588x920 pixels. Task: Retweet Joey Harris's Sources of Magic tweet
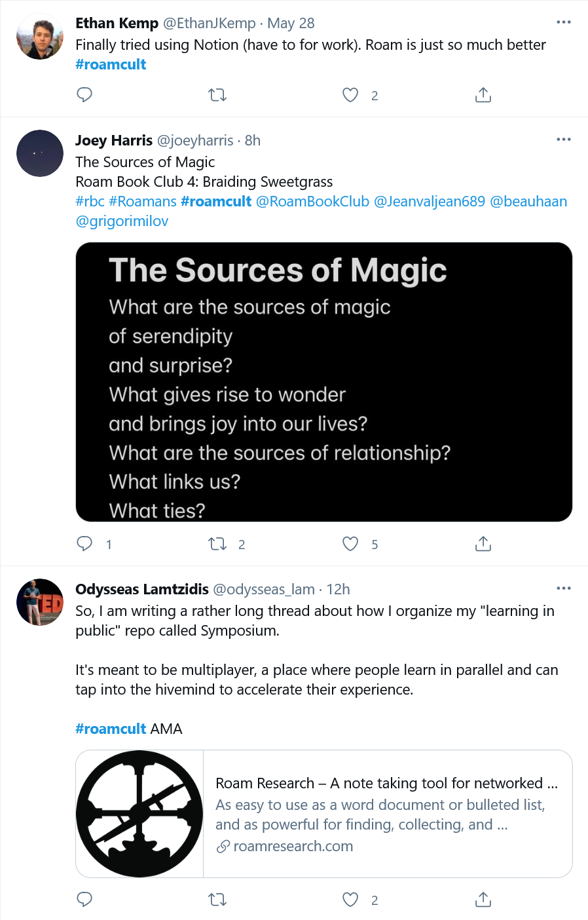click(x=217, y=544)
